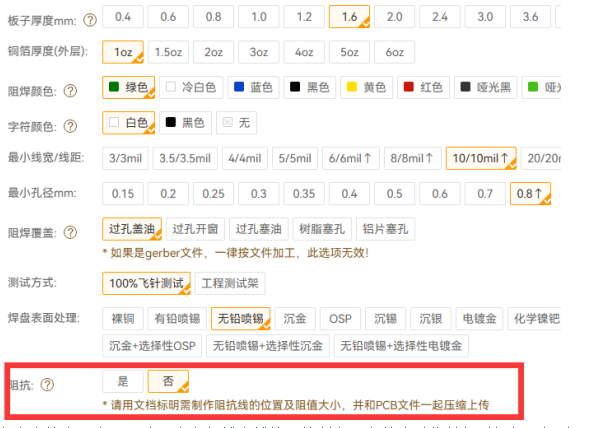Select 沉金 pad surface finish
The image size is (603, 428).
tap(295, 319)
